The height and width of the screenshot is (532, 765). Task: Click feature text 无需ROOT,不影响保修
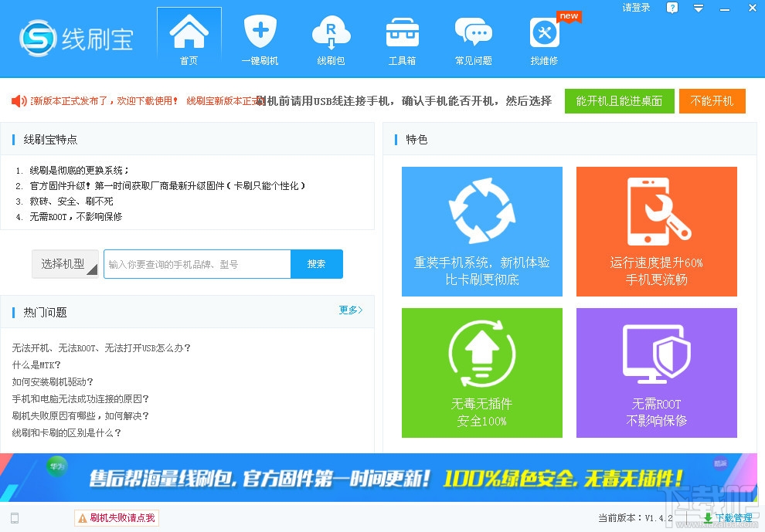(76, 216)
